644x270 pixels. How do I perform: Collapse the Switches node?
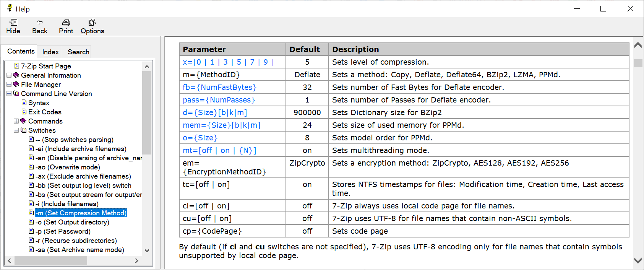16,130
